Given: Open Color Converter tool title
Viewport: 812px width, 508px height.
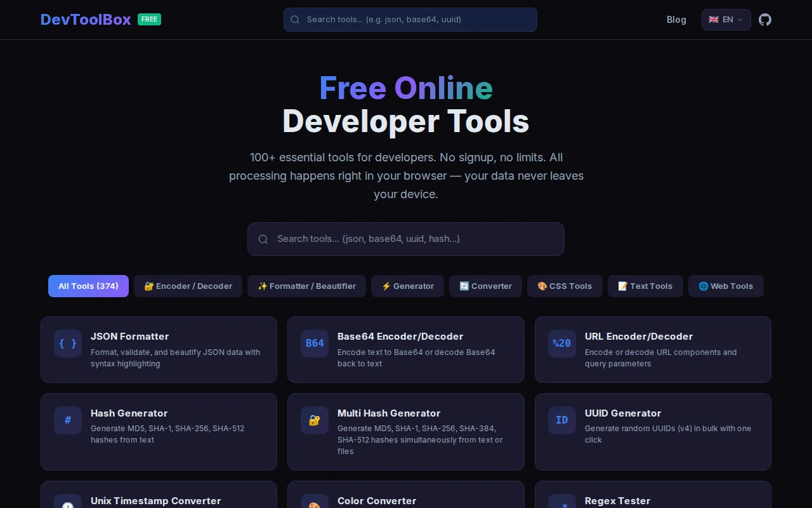Looking at the screenshot, I should pyautogui.click(x=377, y=501).
